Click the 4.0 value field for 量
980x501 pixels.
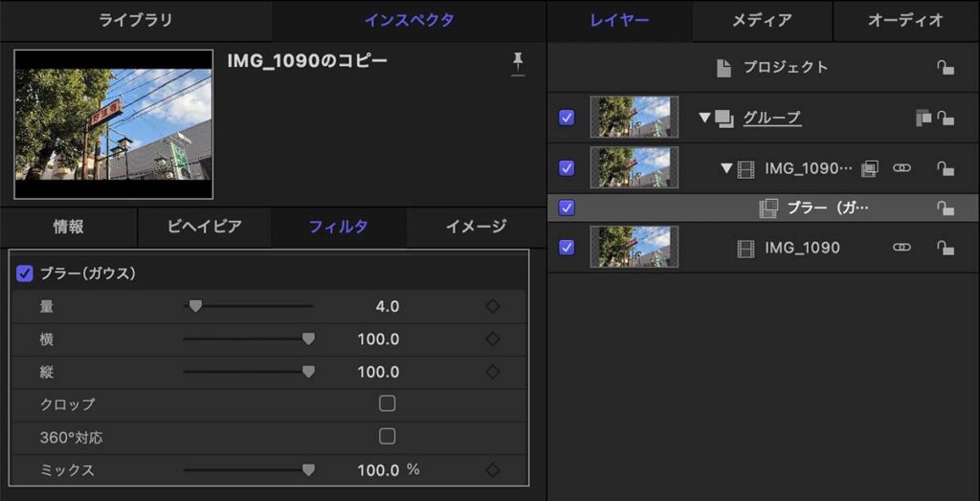(388, 307)
